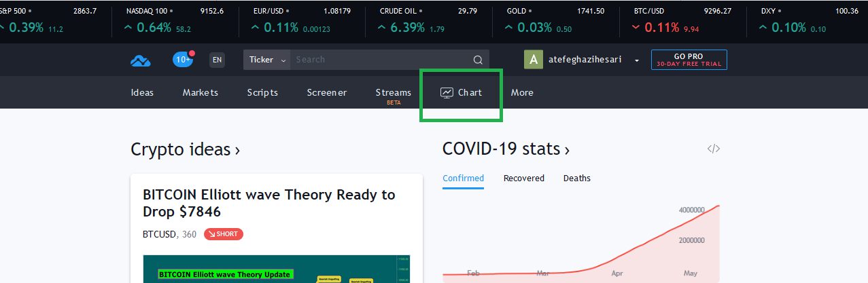Screen dimensions: 868x283
Task: Click the red SHORT label badge
Action: 224,234
